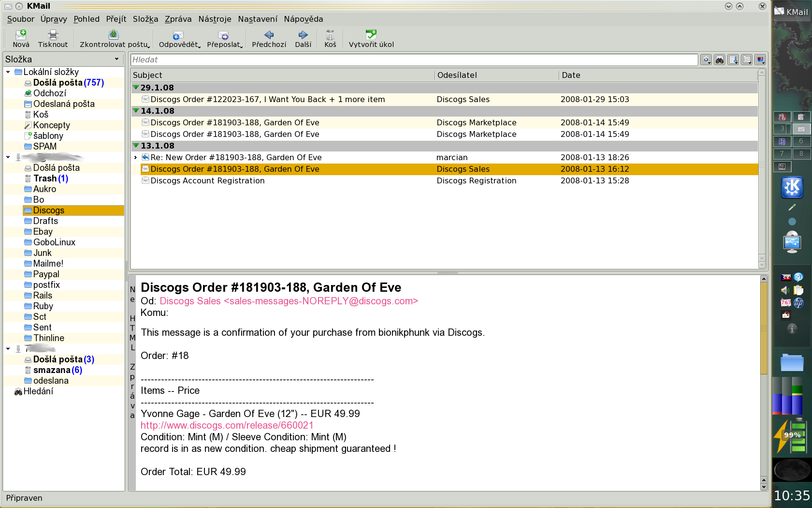Image resolution: width=812 pixels, height=508 pixels.
Task: Click the battery 99% indicator
Action: pos(792,436)
